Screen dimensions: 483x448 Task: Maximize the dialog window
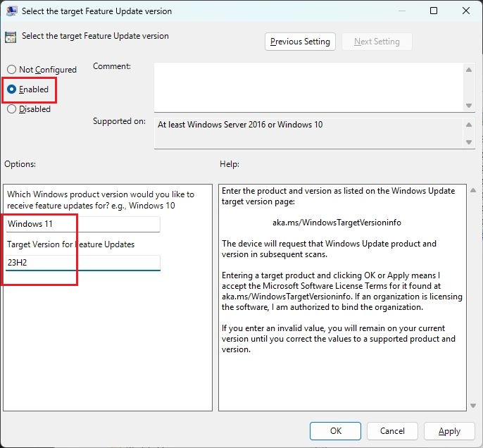(x=434, y=11)
